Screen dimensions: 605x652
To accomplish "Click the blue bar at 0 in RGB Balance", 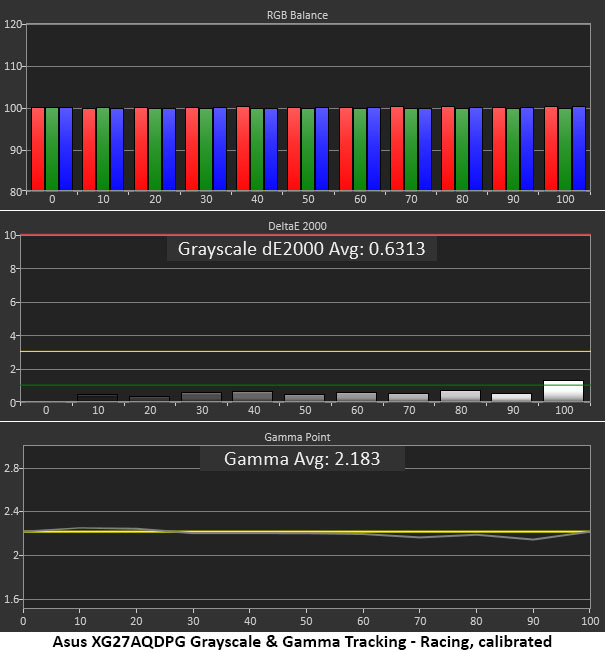I will pyautogui.click(x=66, y=149).
